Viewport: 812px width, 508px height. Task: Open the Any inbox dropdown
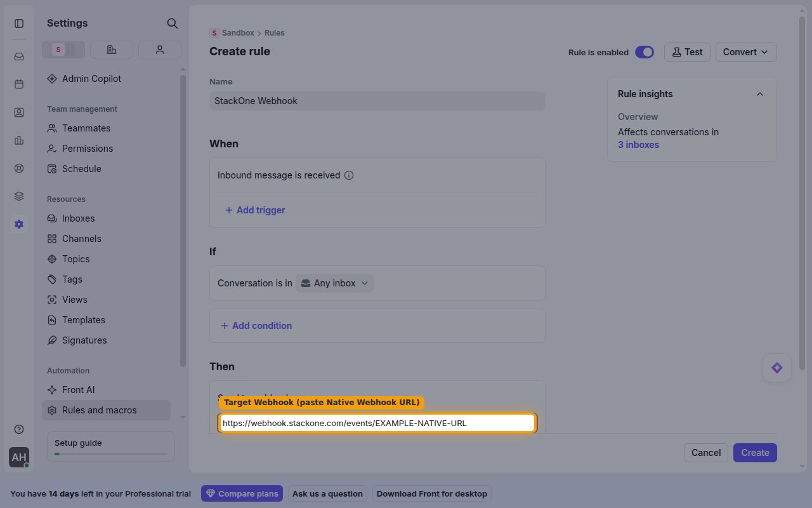tap(335, 283)
